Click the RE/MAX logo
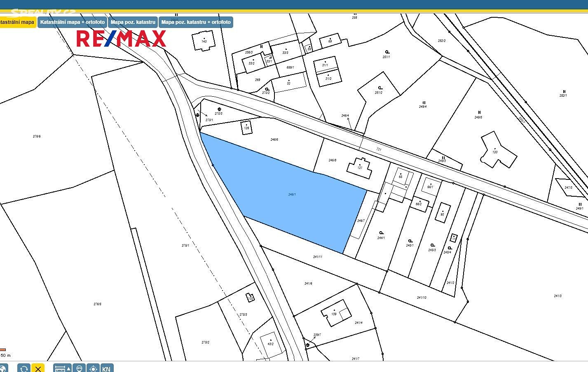The image size is (588, 372). 121,38
